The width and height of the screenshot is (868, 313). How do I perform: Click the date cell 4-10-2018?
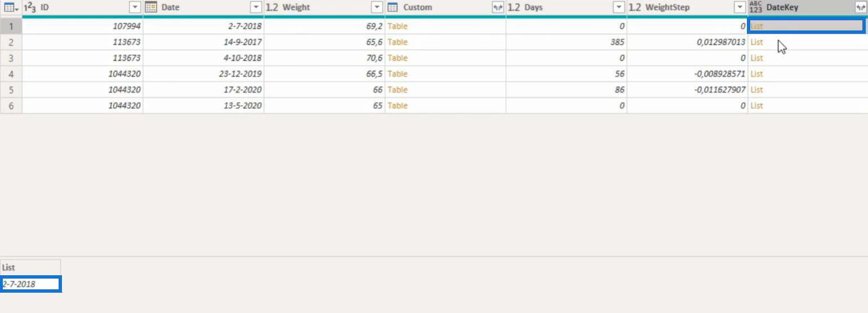pos(204,58)
